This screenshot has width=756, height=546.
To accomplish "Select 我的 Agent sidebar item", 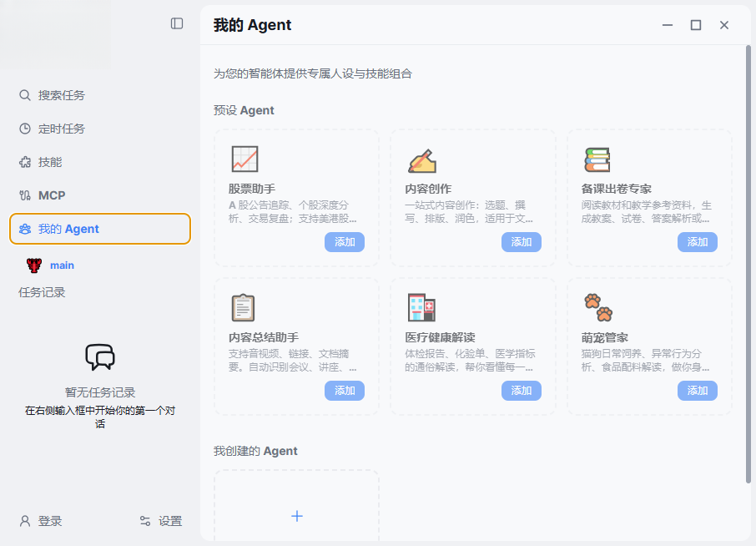I will click(100, 229).
